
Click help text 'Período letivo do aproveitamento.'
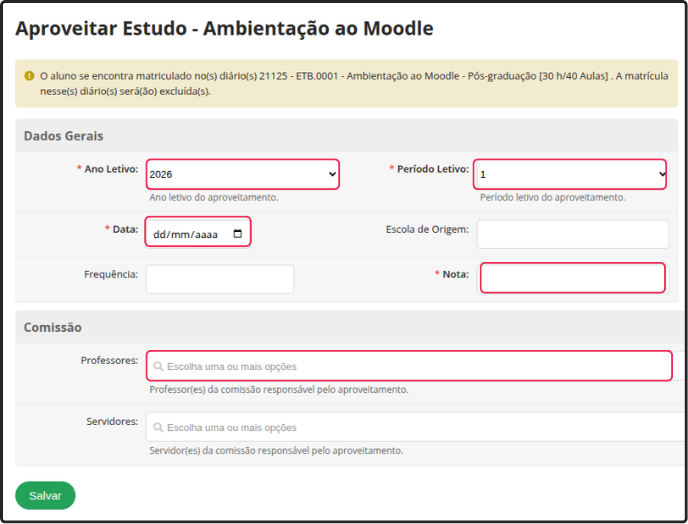(x=553, y=197)
